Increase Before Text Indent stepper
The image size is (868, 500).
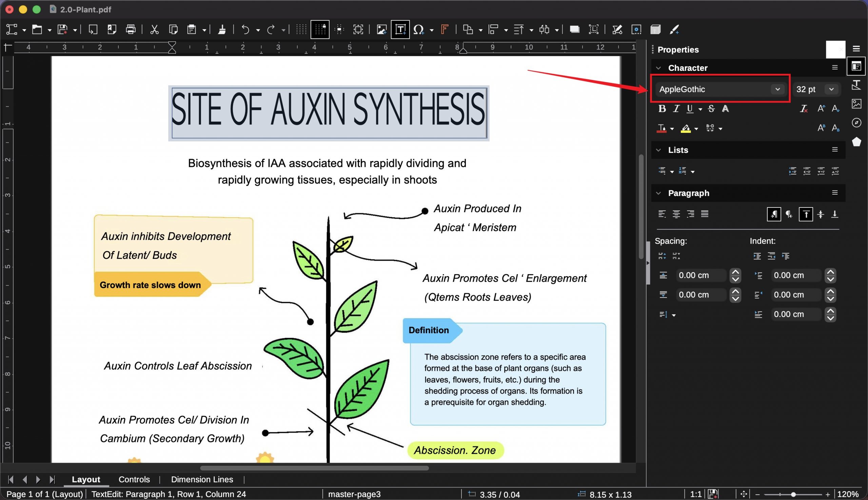(x=830, y=272)
